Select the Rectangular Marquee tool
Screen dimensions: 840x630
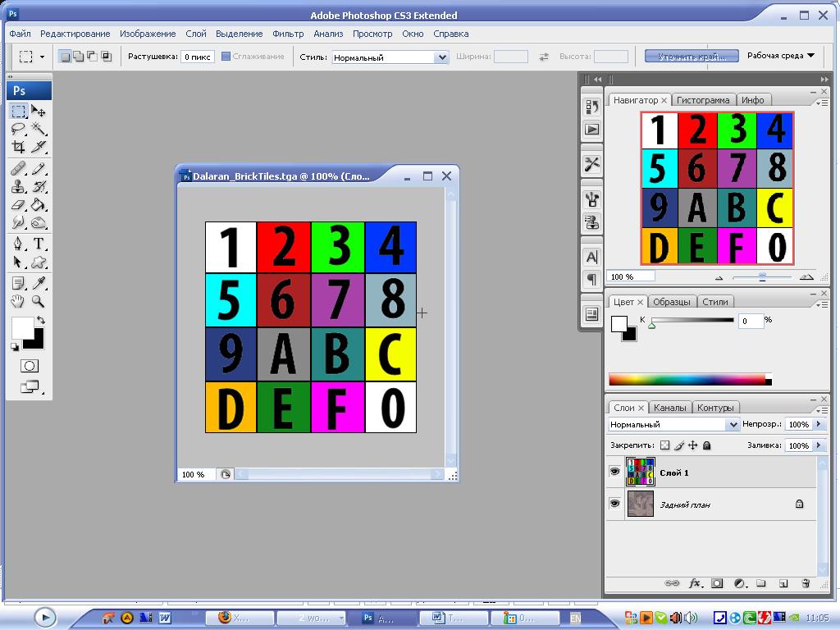19,111
